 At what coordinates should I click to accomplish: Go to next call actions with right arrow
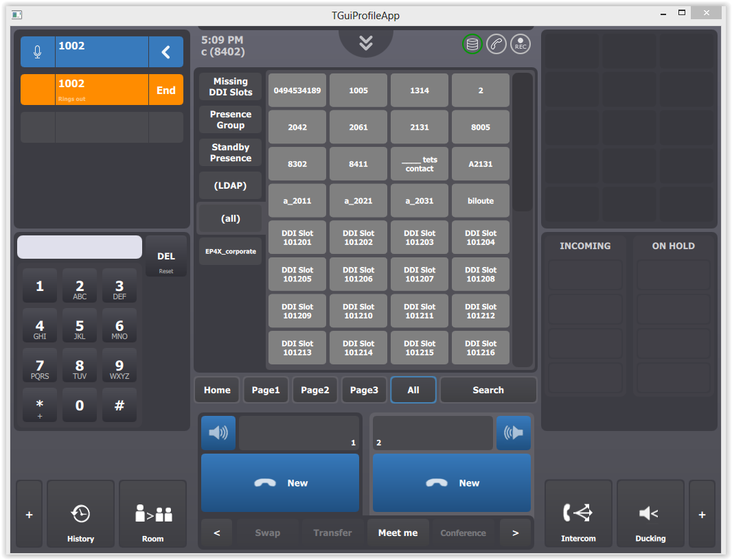[516, 533]
